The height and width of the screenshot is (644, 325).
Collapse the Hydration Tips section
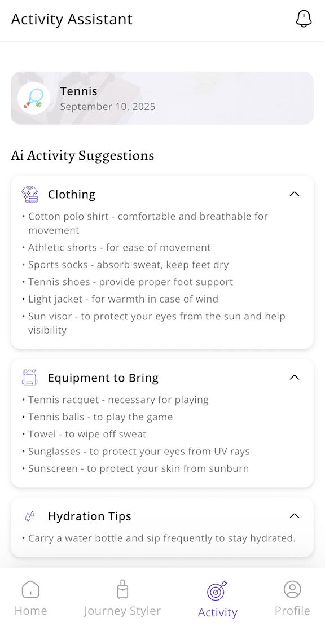pyautogui.click(x=294, y=515)
